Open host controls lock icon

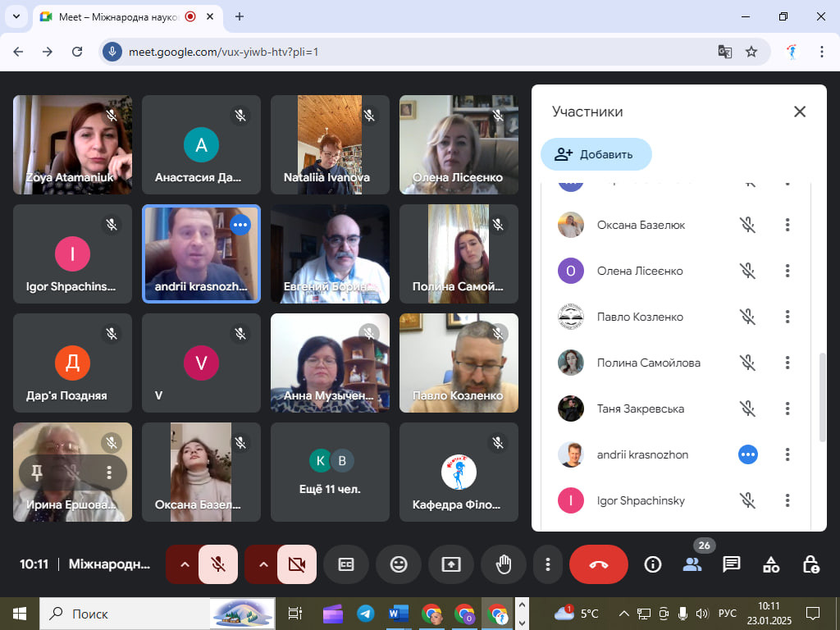click(x=810, y=564)
